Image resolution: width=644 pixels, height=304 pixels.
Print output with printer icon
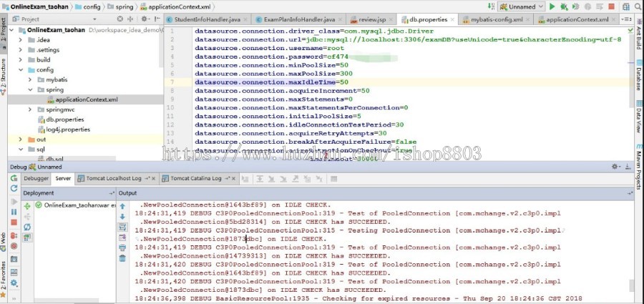pyautogui.click(x=122, y=247)
